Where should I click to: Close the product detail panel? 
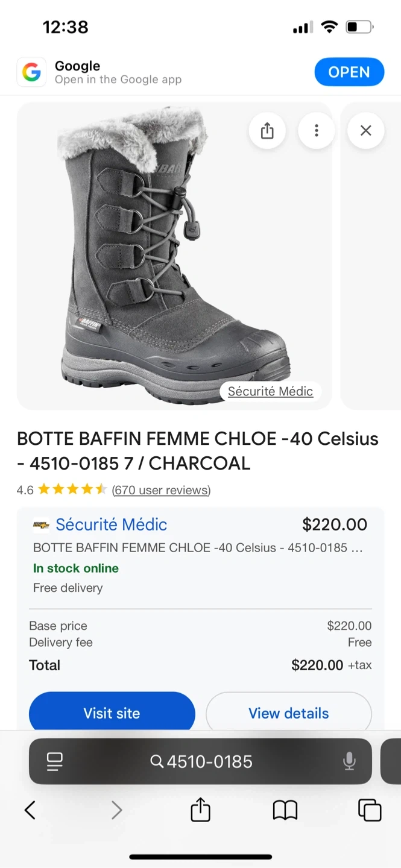[365, 131]
